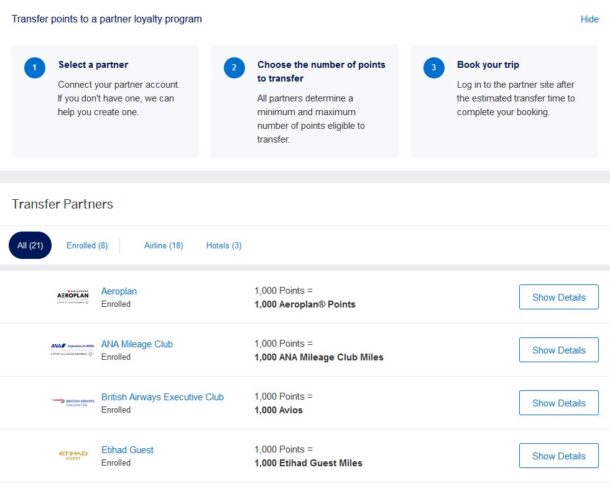This screenshot has width=610, height=488.
Task: Filter partners by Airline (18)
Action: [163, 246]
